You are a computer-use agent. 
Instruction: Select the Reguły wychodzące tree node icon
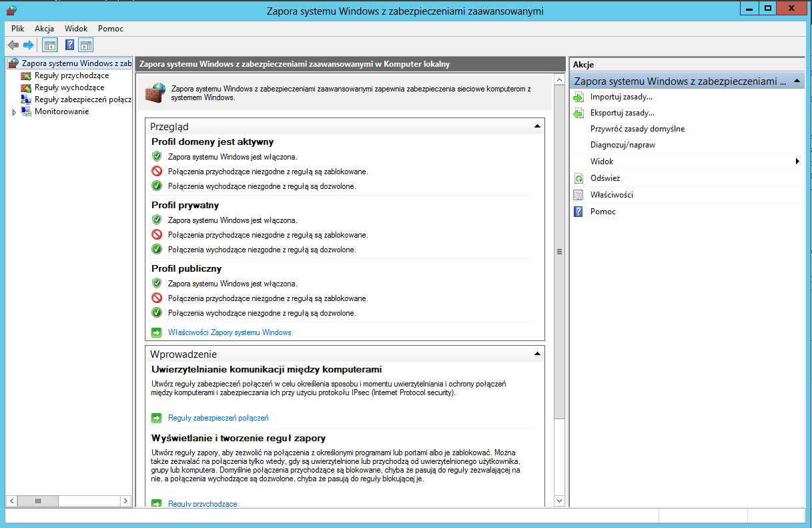pyautogui.click(x=25, y=87)
